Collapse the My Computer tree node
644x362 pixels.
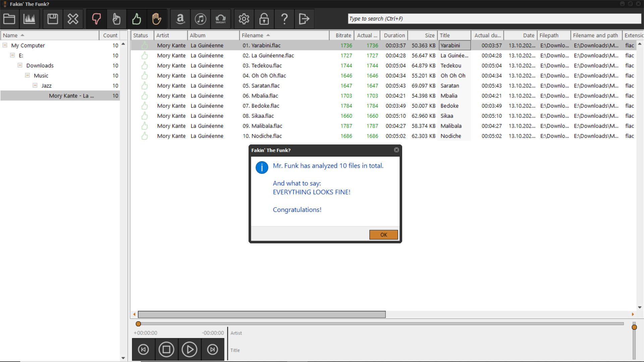click(x=5, y=45)
